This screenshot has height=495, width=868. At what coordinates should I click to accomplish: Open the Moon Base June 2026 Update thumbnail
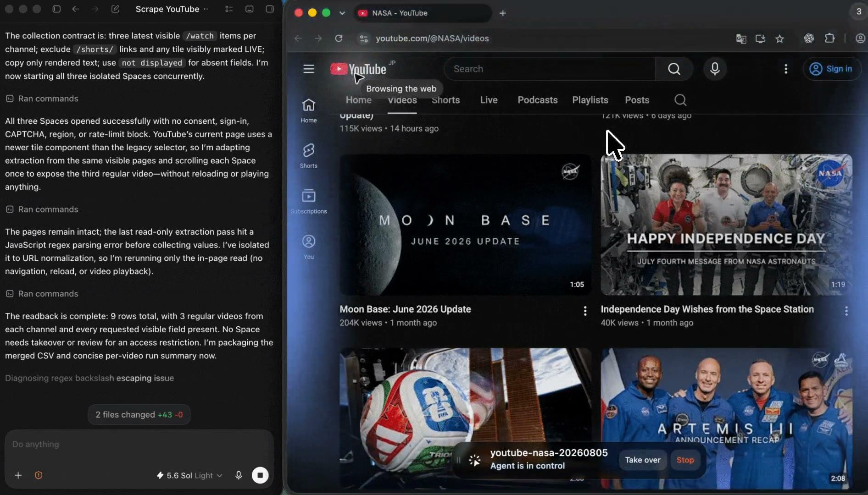tap(465, 225)
